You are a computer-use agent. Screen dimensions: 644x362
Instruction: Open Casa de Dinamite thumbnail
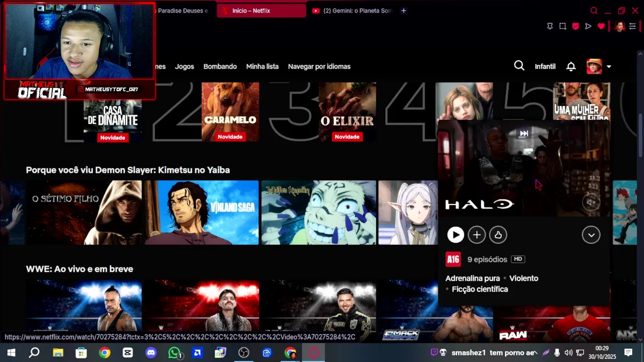pyautogui.click(x=113, y=113)
